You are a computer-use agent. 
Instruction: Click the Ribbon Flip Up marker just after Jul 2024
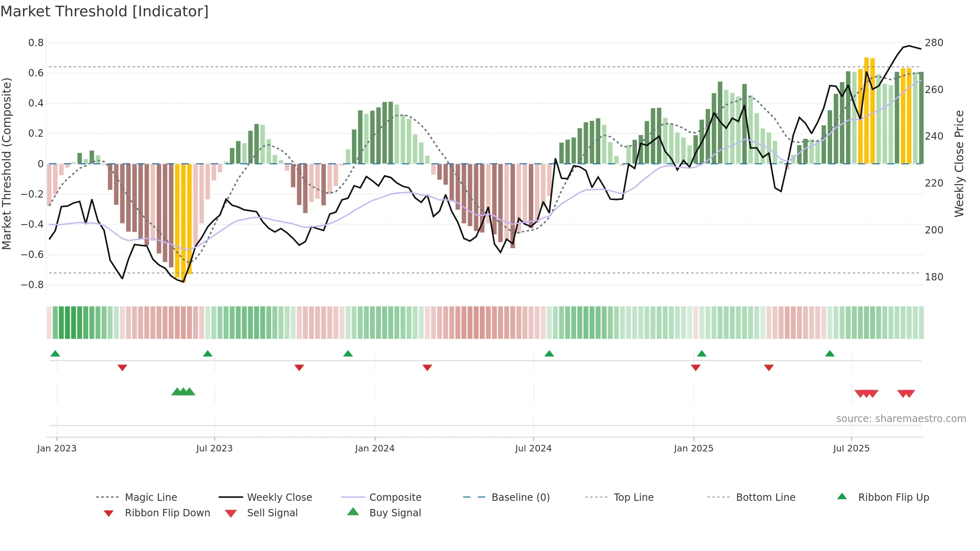(x=549, y=353)
